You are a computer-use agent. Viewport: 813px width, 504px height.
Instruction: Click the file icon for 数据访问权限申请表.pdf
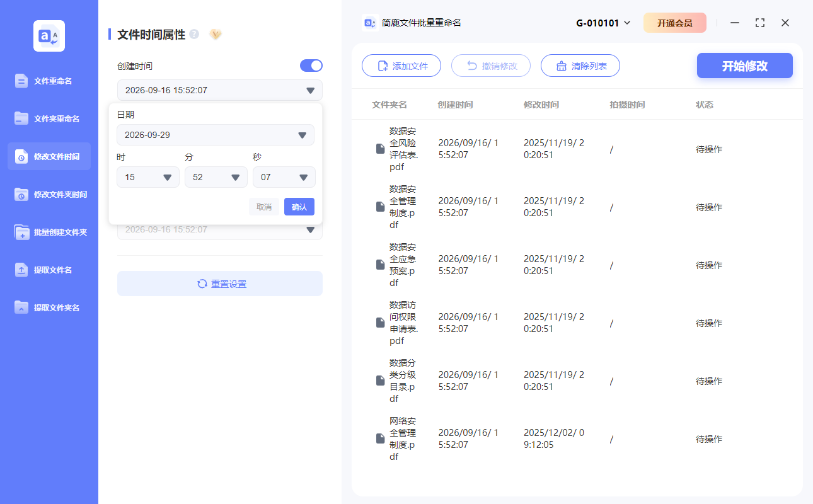(x=380, y=323)
